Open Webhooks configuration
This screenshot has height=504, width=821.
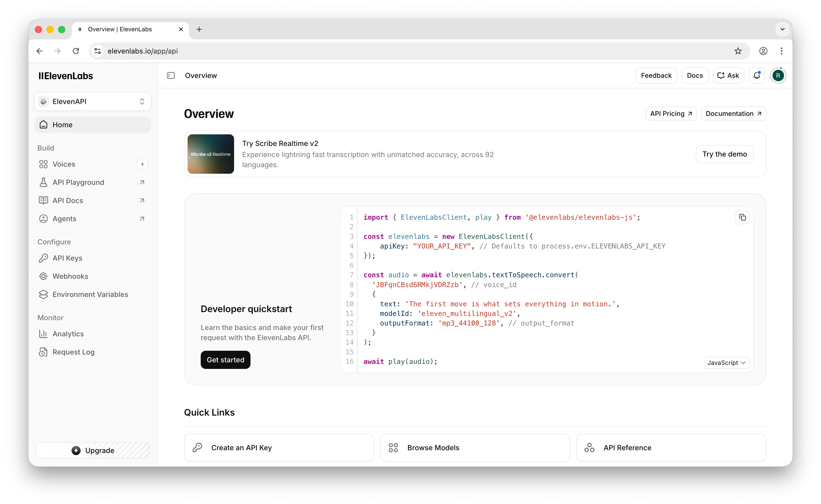(70, 276)
